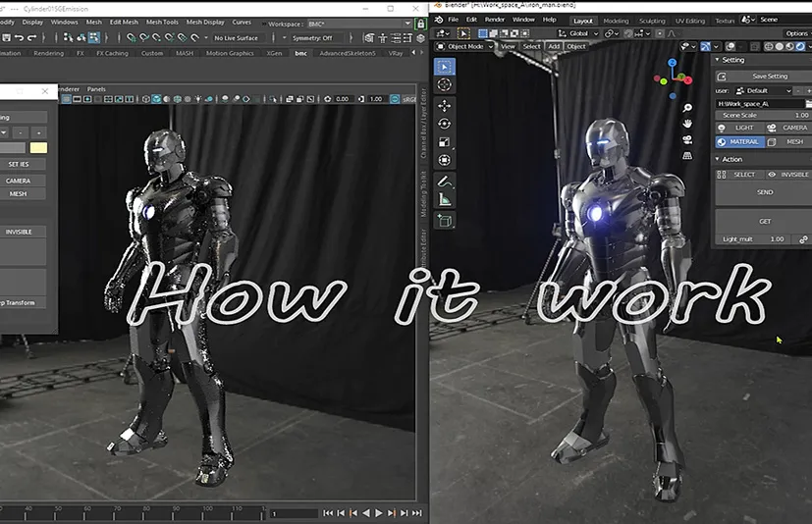This screenshot has width=812, height=524.
Task: Switch perspective/orthographic grid icon in viewport
Action: (x=687, y=155)
